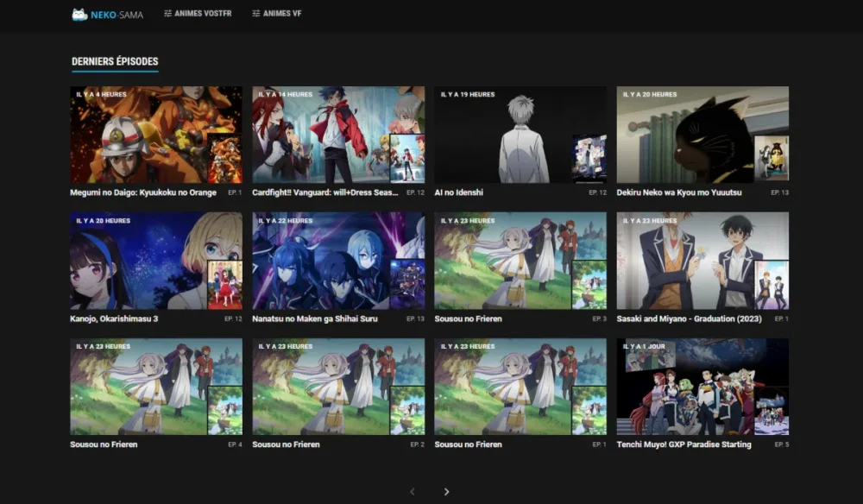
Task: Click the EP. 1 label for Sasaki and Miyano
Action: tap(782, 318)
